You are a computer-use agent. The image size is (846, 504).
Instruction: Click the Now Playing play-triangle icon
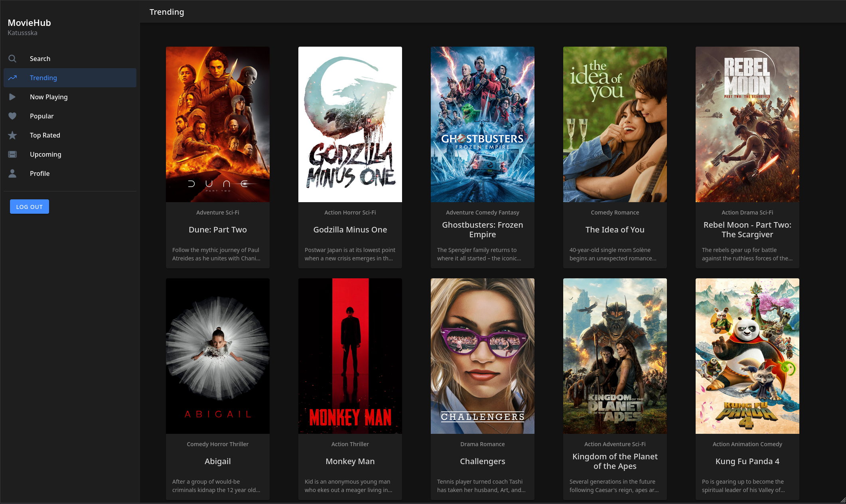[12, 97]
